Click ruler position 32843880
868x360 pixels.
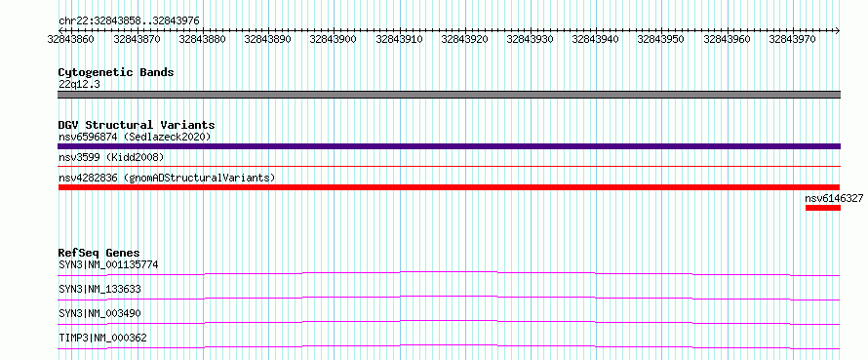203,39
